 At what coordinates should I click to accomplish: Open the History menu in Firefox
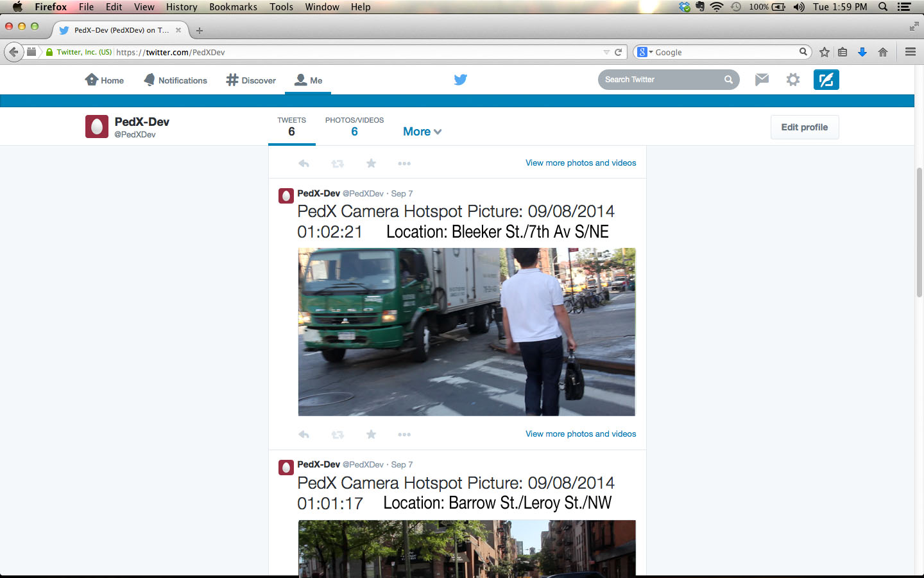(x=182, y=6)
